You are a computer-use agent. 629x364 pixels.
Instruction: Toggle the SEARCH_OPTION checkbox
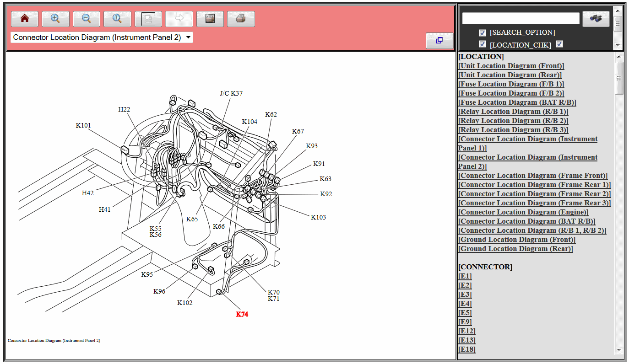coord(482,33)
